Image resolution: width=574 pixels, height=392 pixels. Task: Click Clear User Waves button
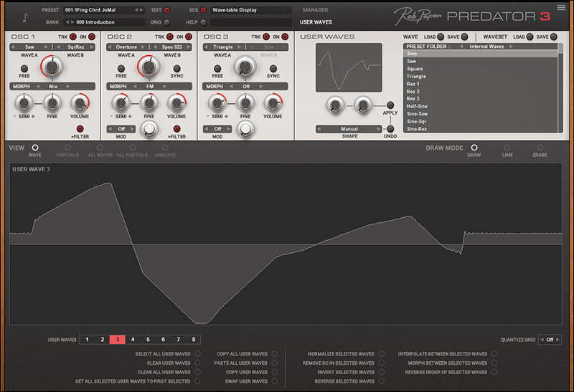(197, 363)
